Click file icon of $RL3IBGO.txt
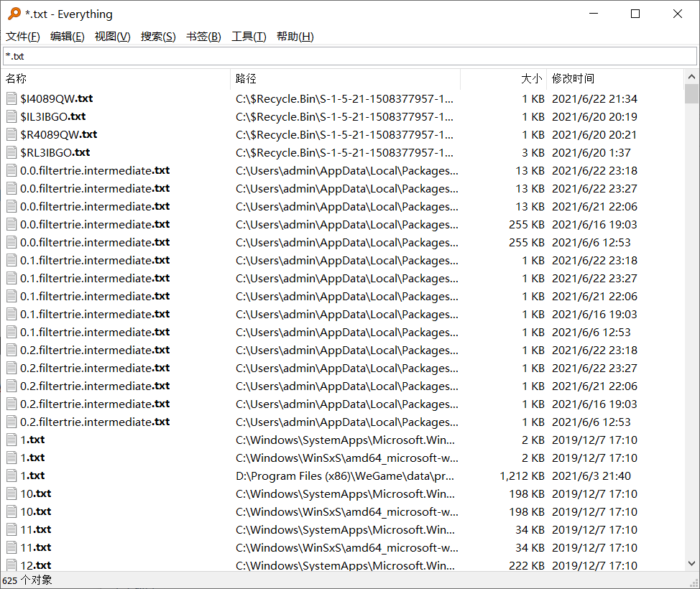700x589 pixels. pos(11,152)
